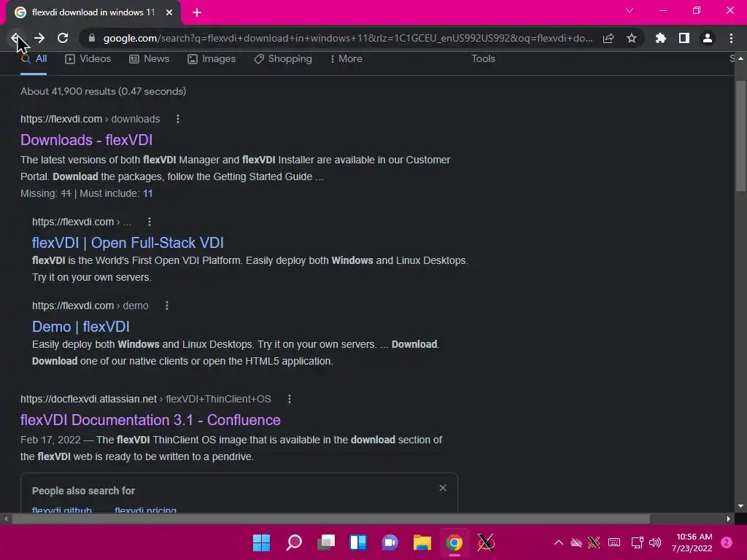Screen dimensions: 747x560
Task: Open the Widgets panel on the taskbar
Action: (357, 542)
